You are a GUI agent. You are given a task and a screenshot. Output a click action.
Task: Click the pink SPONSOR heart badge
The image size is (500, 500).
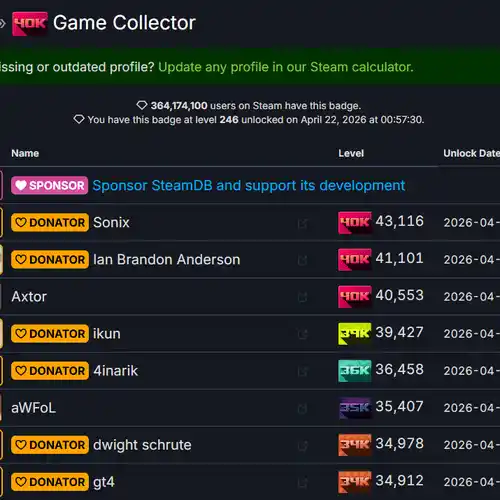50,185
